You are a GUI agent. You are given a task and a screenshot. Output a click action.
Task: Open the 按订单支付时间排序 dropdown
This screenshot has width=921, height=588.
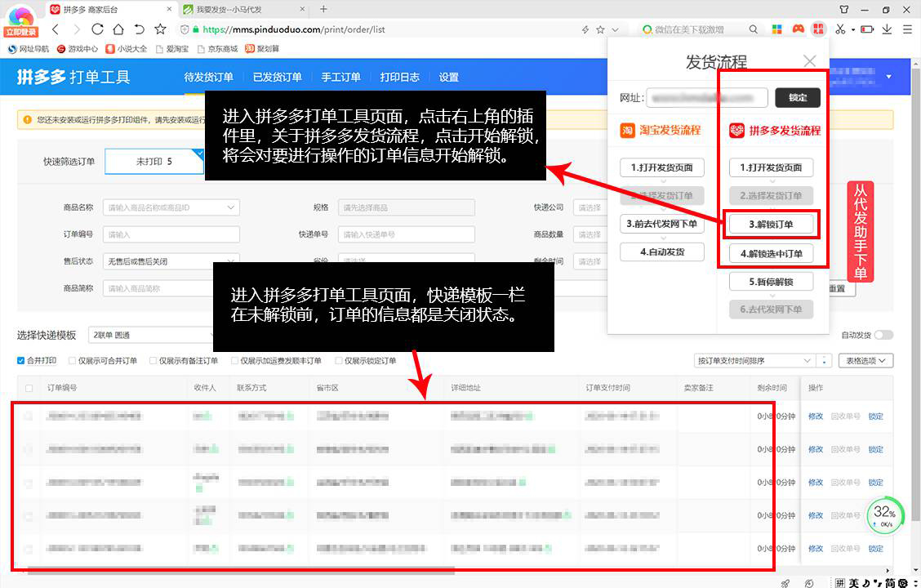[754, 361]
